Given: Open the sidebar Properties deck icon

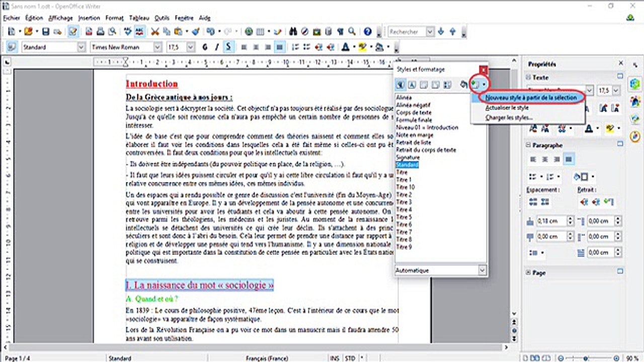Looking at the screenshot, I should pos(635,84).
